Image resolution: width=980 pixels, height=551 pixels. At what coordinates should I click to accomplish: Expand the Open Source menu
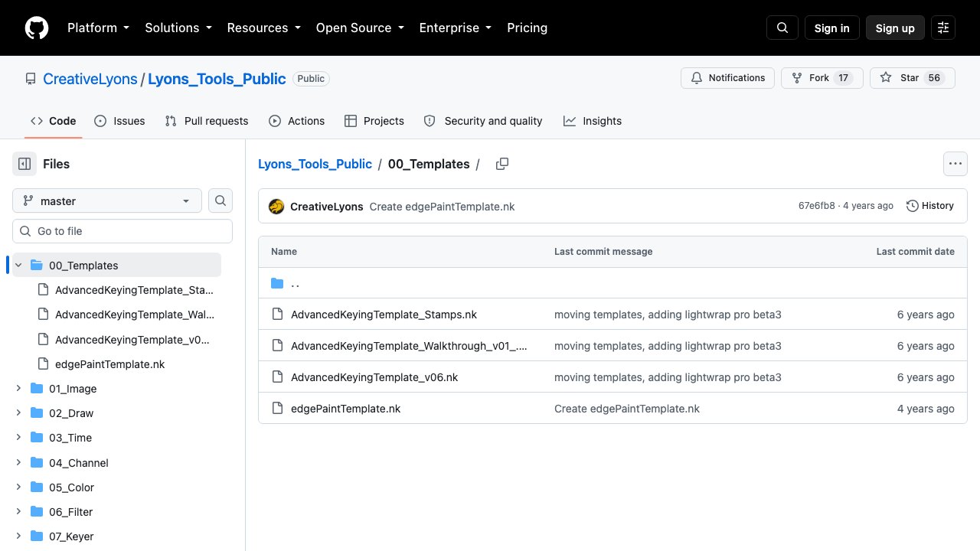pos(359,28)
